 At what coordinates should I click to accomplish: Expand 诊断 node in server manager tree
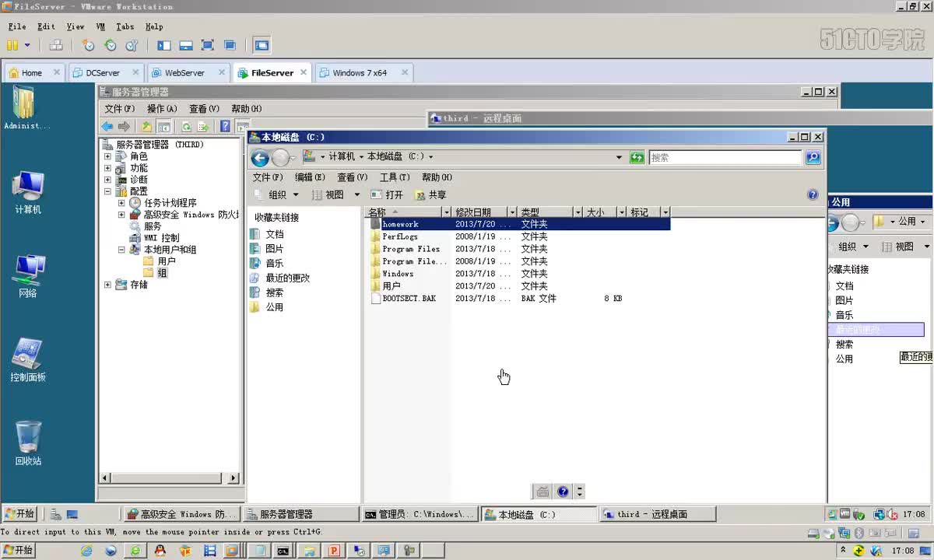107,180
